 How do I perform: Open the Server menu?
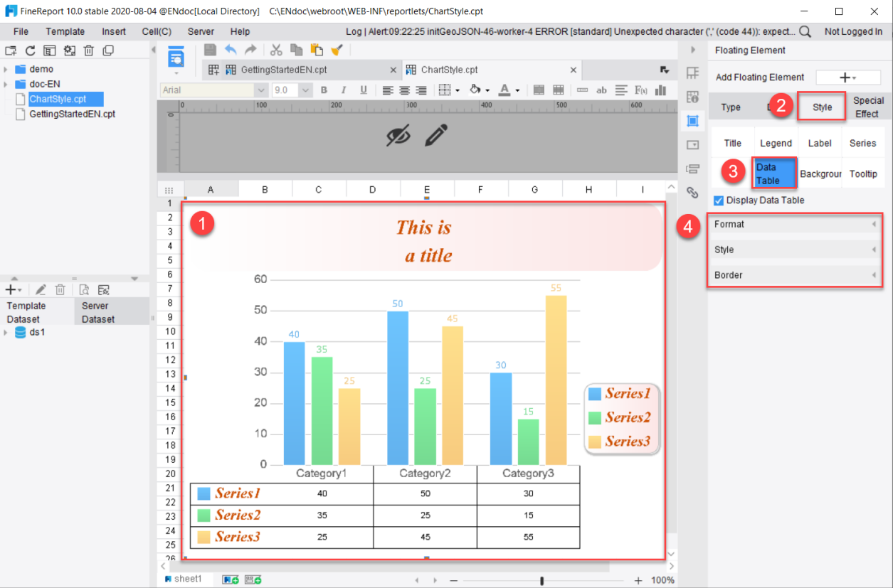tap(201, 31)
